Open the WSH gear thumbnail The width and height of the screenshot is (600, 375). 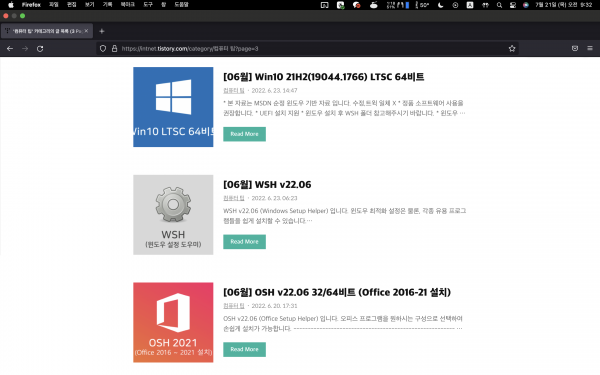click(173, 215)
